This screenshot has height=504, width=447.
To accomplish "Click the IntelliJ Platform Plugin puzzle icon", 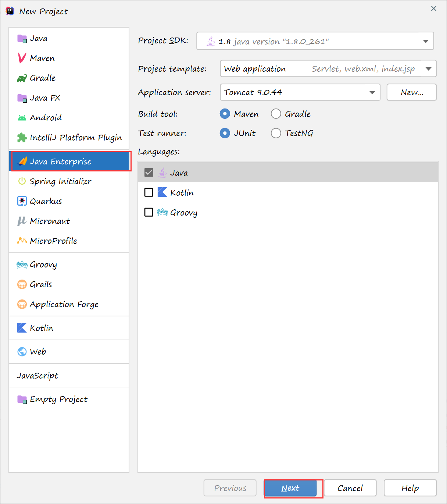I will click(x=22, y=138).
